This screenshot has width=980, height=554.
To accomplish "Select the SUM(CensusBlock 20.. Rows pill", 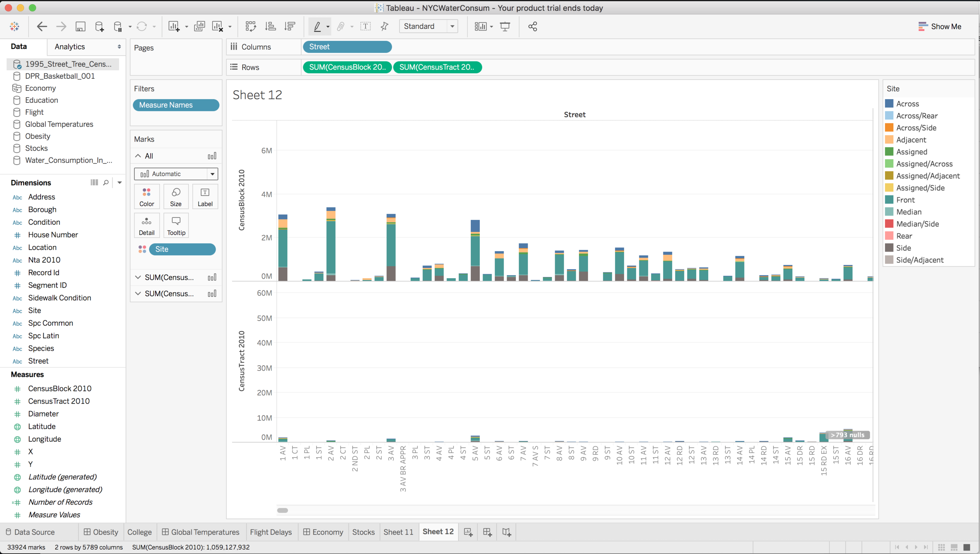I will tap(347, 67).
